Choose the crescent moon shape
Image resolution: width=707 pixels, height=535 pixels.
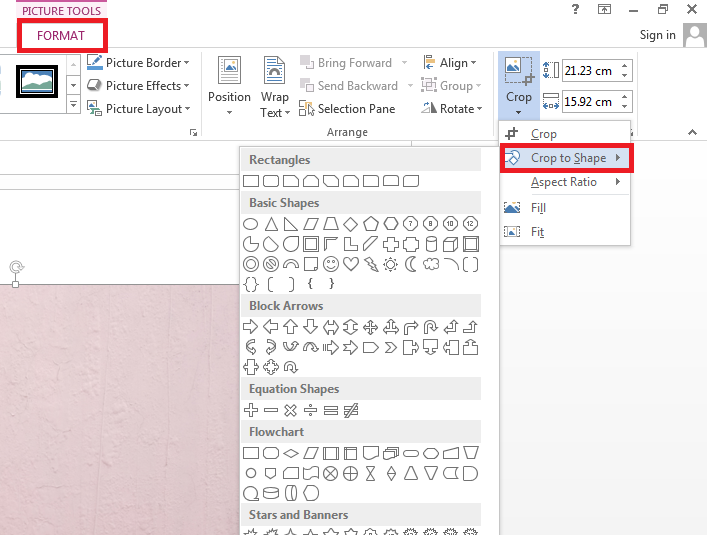pyautogui.click(x=411, y=264)
